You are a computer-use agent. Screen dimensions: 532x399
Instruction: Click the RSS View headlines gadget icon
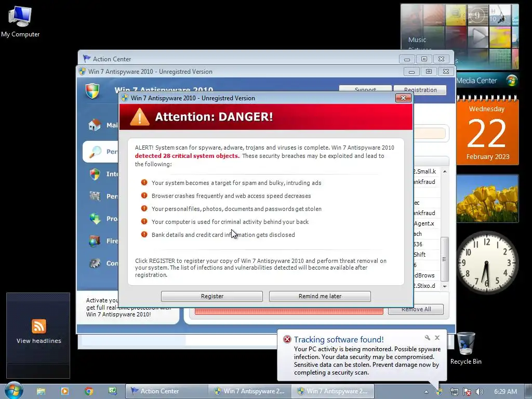click(39, 326)
